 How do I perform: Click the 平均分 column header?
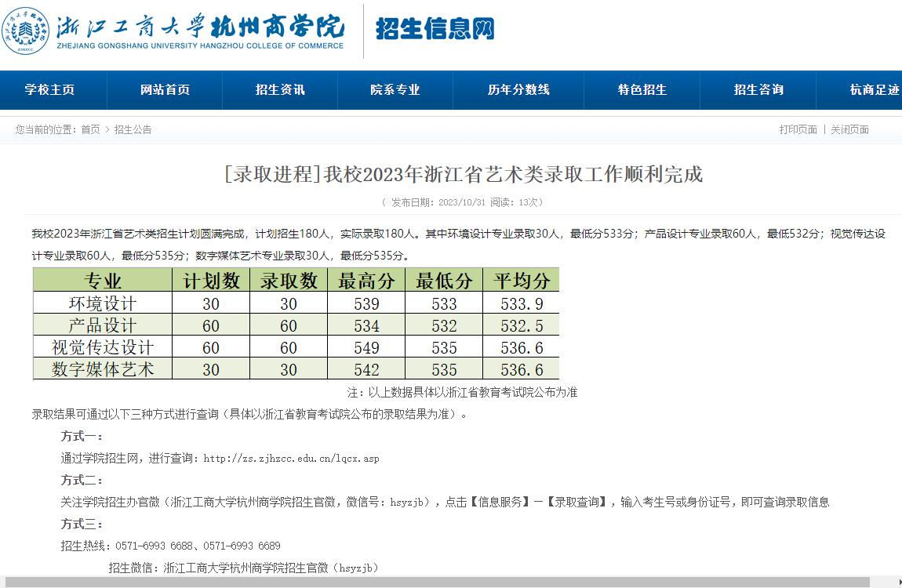pyautogui.click(x=522, y=280)
